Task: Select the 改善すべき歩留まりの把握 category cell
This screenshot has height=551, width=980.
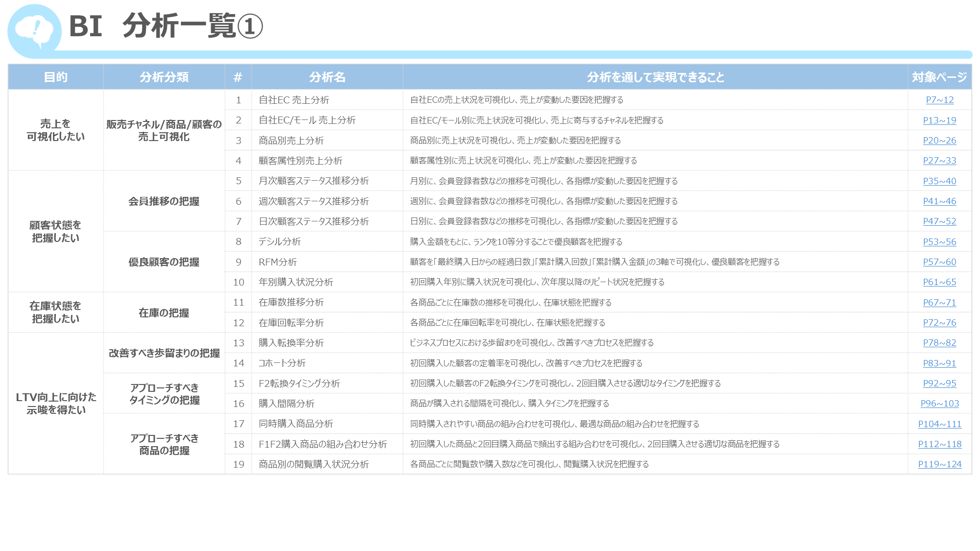Action: (164, 353)
